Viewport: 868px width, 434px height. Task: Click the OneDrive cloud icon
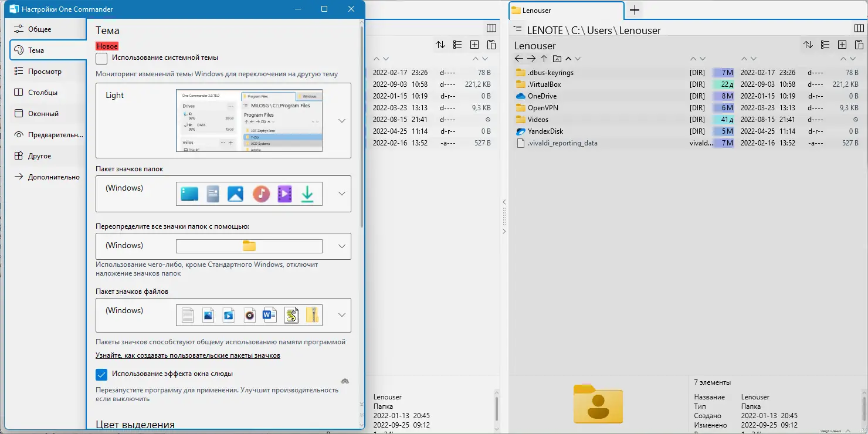(x=521, y=96)
